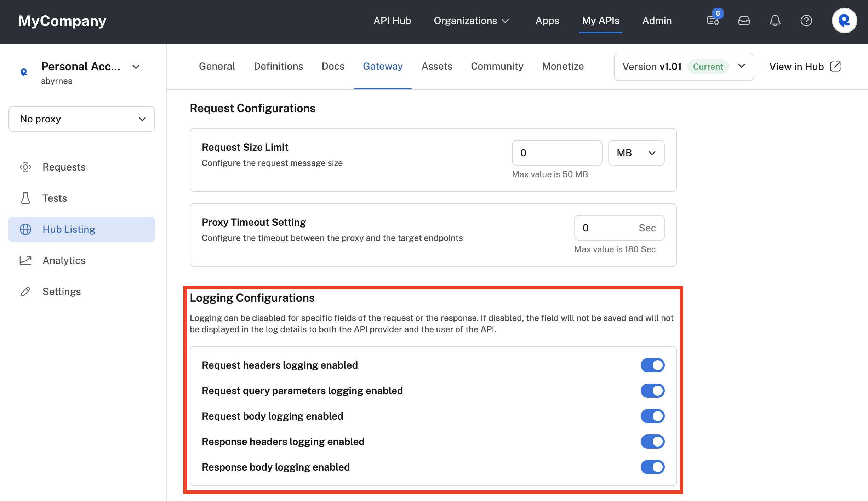
Task: Toggle Response body logging enabled off
Action: pos(653,466)
